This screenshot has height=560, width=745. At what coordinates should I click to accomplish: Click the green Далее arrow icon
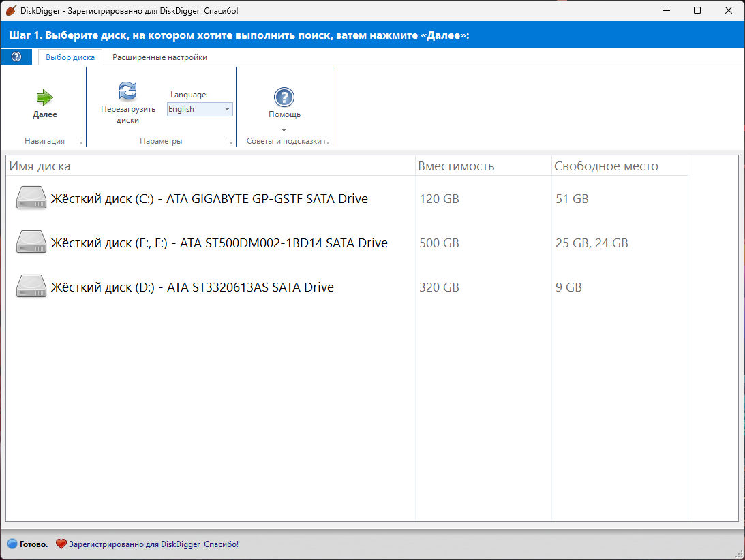[x=45, y=97]
